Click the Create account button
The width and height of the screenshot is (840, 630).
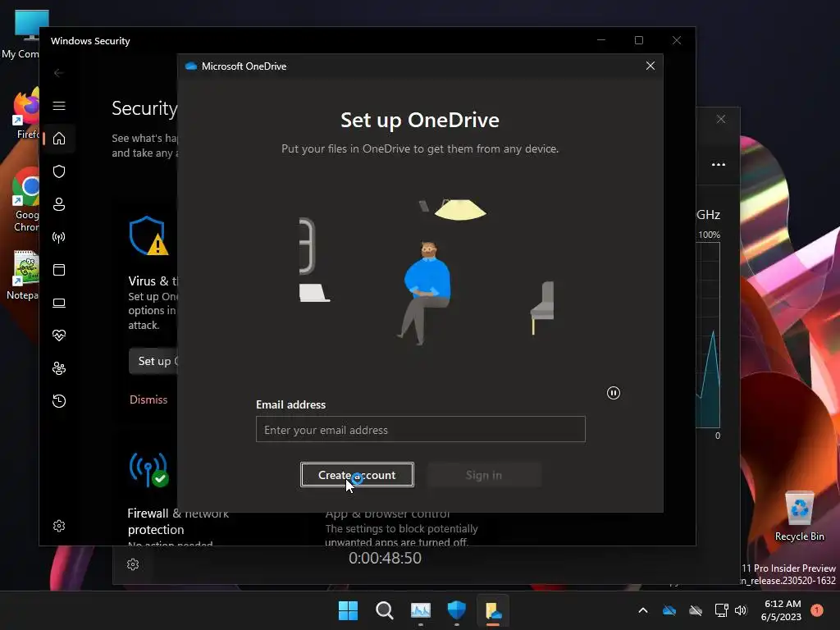point(357,475)
